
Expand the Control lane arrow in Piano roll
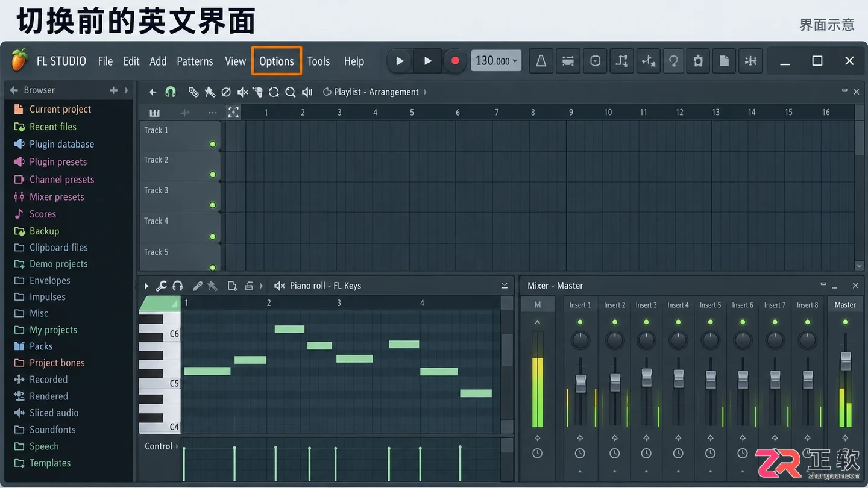[x=177, y=446]
